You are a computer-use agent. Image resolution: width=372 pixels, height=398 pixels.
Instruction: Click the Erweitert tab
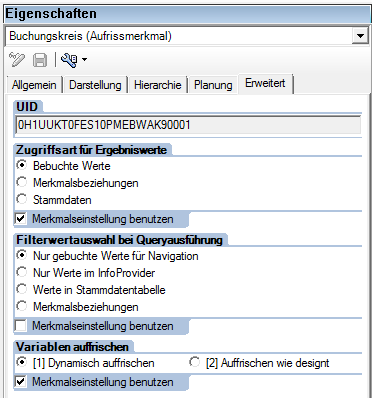[265, 83]
